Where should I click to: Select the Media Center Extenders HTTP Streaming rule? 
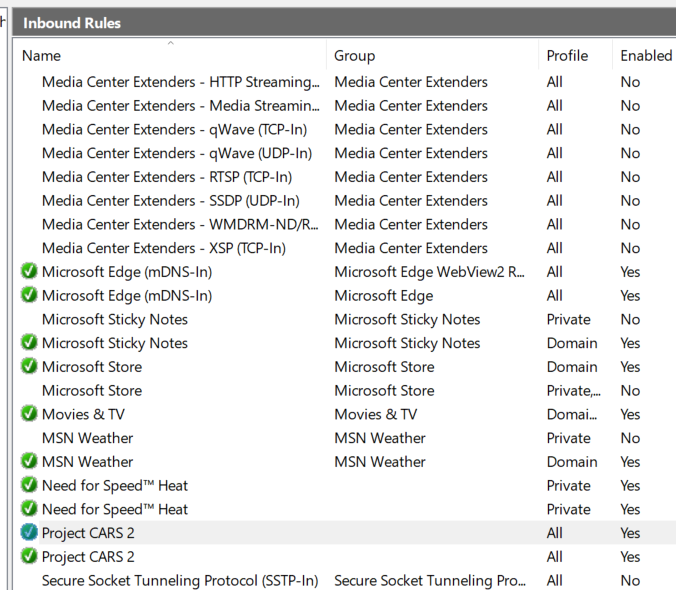pos(181,82)
